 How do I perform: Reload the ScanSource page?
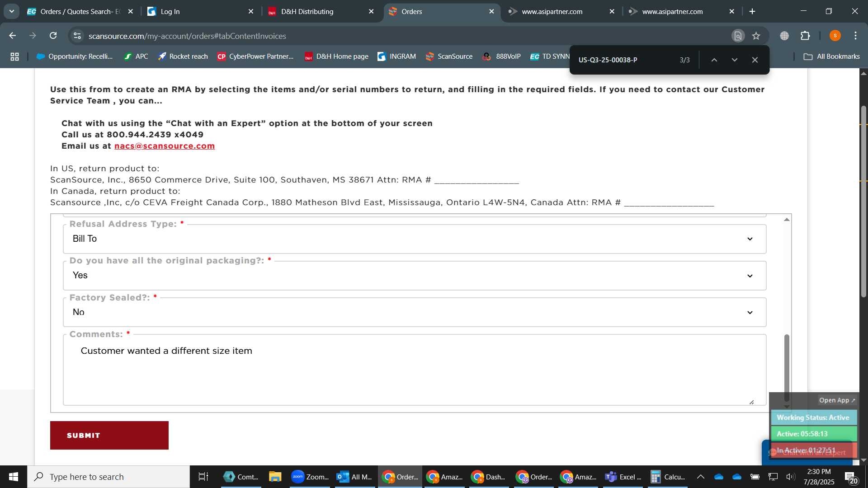53,36
